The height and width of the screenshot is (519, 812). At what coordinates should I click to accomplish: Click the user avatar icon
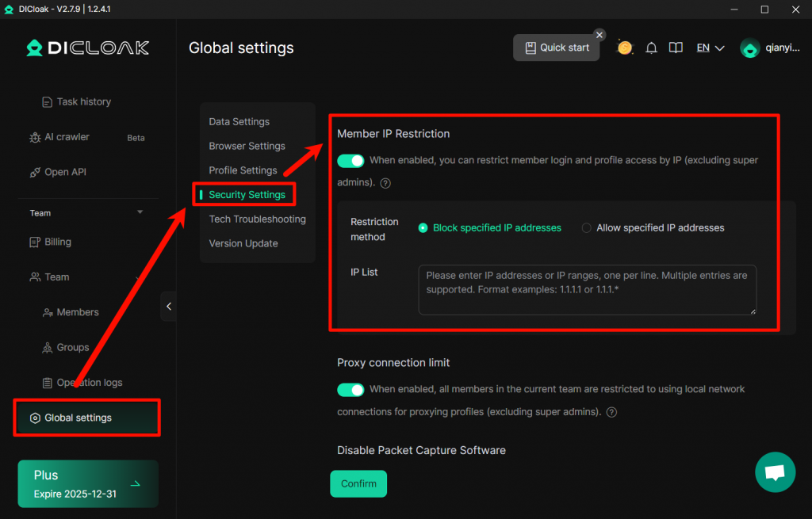[x=749, y=48]
